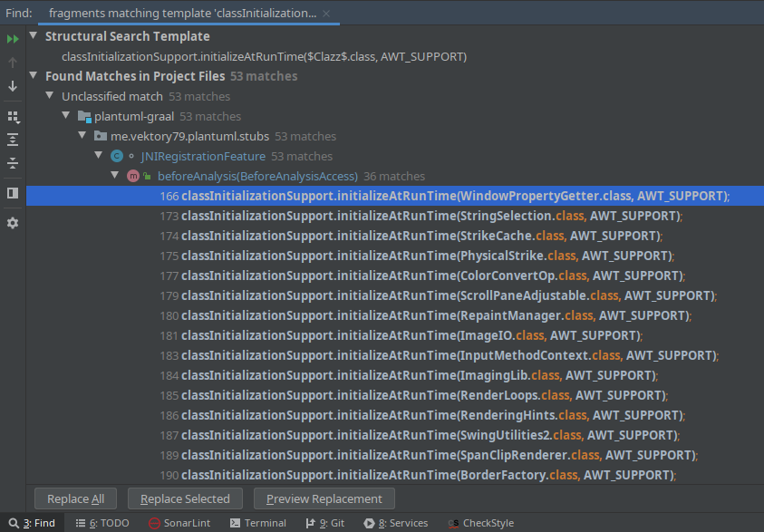Open the Group By options icon
The image size is (764, 532).
pos(13,117)
